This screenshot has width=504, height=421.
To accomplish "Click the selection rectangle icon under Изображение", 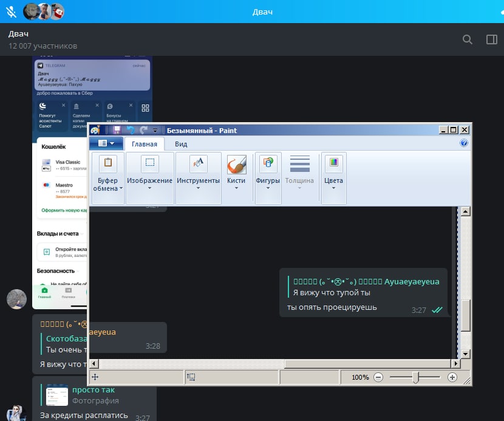I will point(150,163).
